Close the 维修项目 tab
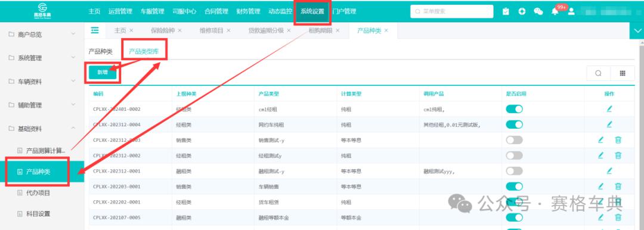This screenshot has width=644, height=230. tap(228, 30)
